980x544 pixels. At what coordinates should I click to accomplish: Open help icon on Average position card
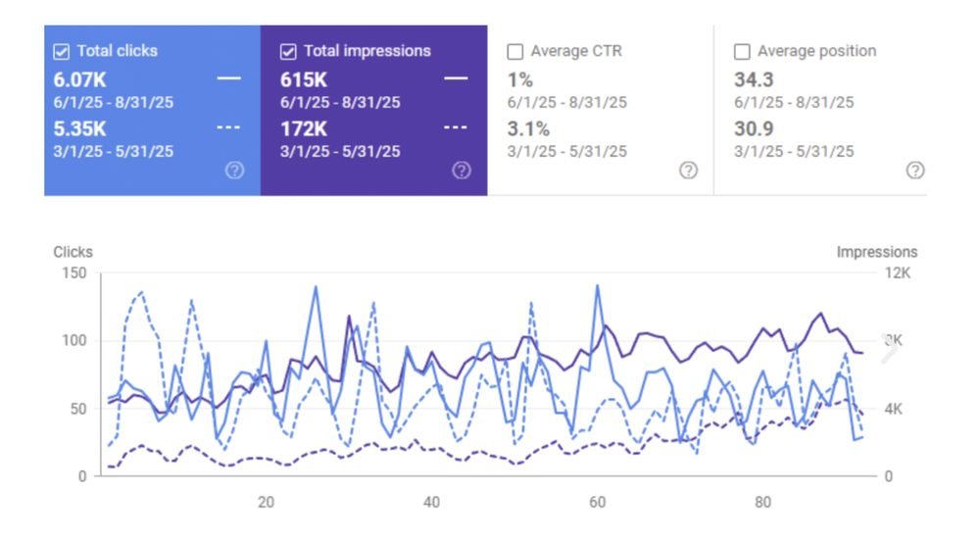(x=915, y=171)
